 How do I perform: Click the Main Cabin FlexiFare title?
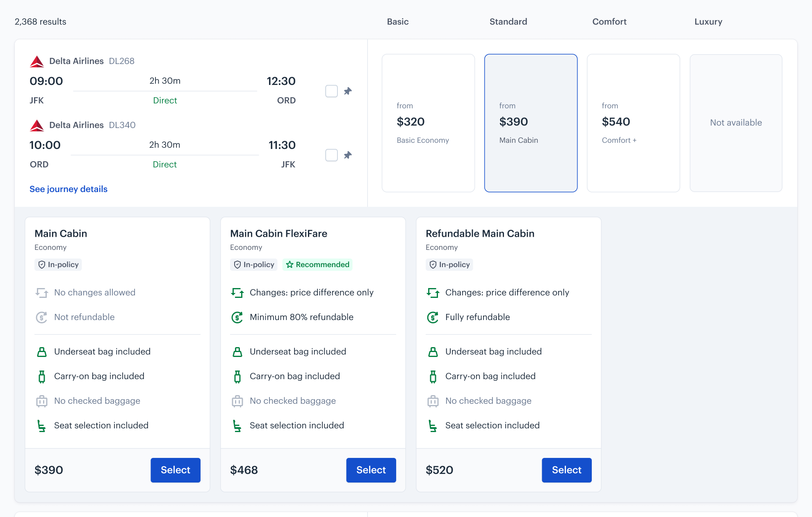[x=278, y=233]
